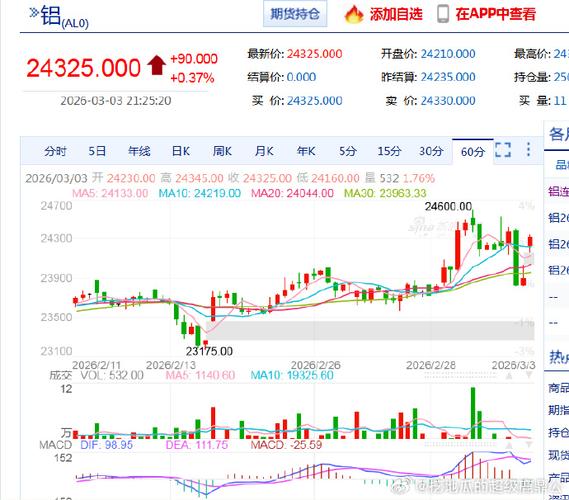569x500 pixels.
Task: Click the gray shaded band in candlestick chart
Action: [x=370, y=331]
